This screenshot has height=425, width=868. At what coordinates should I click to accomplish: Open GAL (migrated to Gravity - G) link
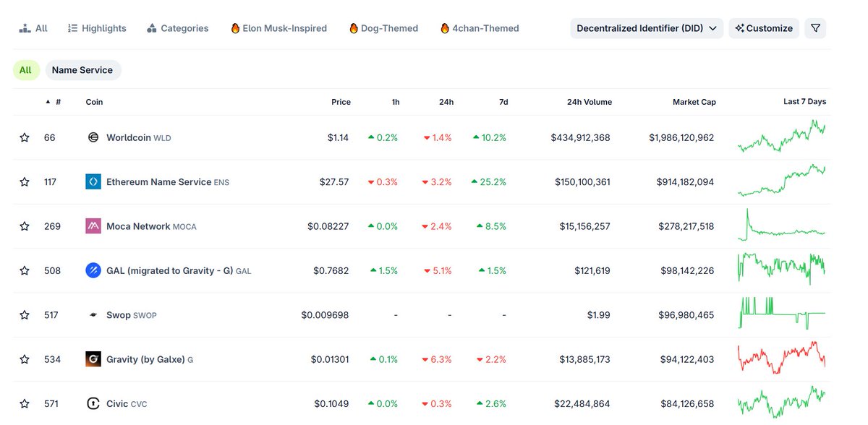pos(179,271)
